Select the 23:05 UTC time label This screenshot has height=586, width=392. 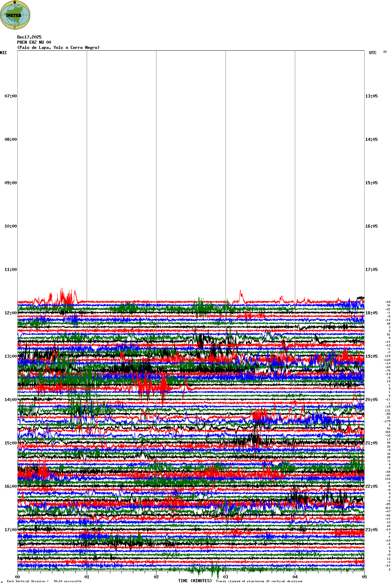tap(371, 530)
